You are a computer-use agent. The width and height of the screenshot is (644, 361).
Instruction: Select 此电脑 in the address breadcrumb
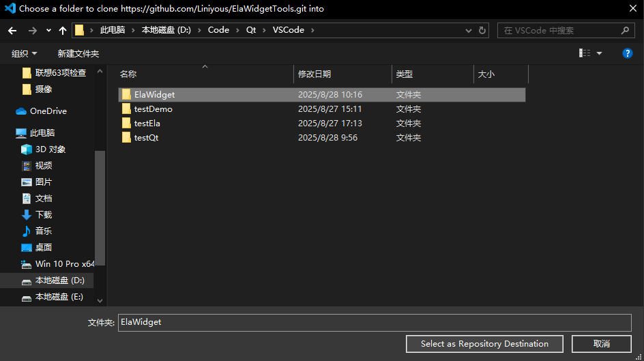113,30
